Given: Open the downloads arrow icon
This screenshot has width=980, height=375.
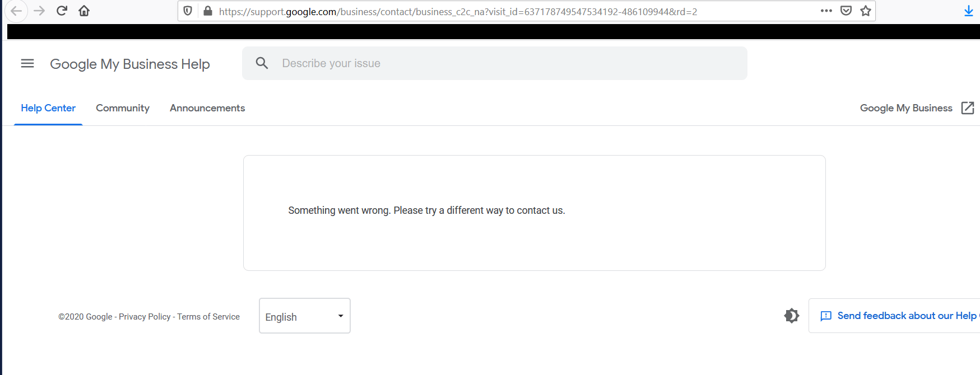Looking at the screenshot, I should [x=968, y=11].
